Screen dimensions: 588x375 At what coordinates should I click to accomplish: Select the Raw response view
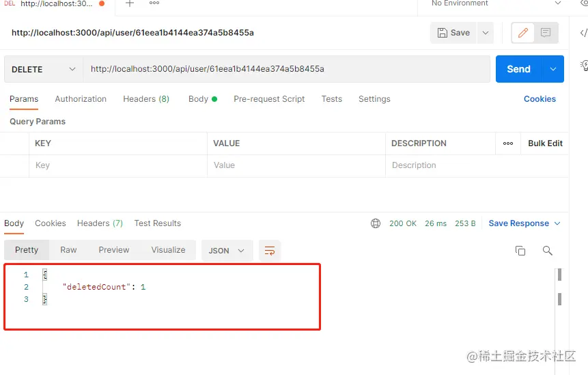pyautogui.click(x=68, y=250)
